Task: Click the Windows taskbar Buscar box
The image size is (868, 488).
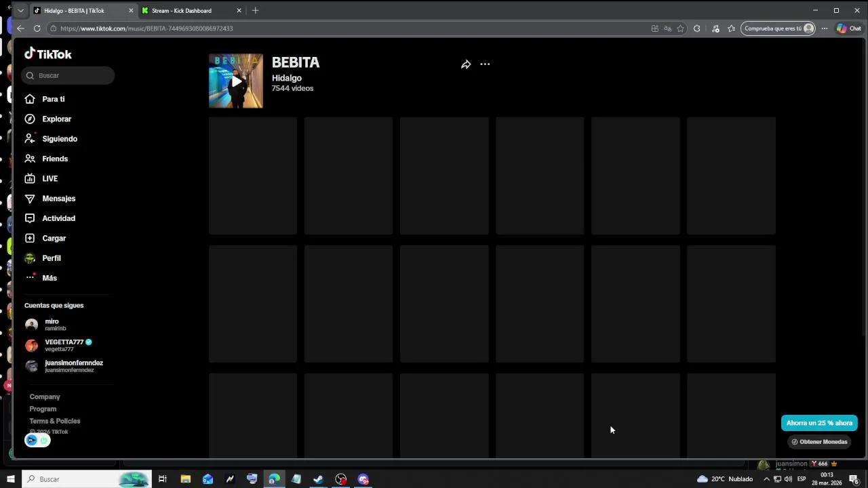Action: [86, 479]
